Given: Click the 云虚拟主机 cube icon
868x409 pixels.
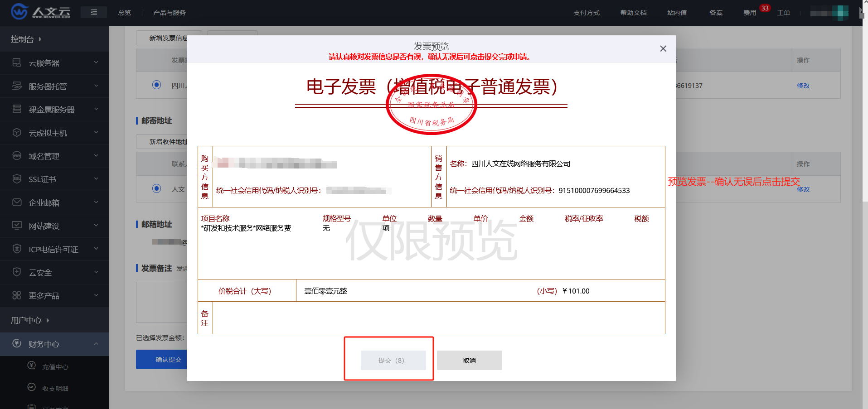Looking at the screenshot, I should tap(17, 133).
